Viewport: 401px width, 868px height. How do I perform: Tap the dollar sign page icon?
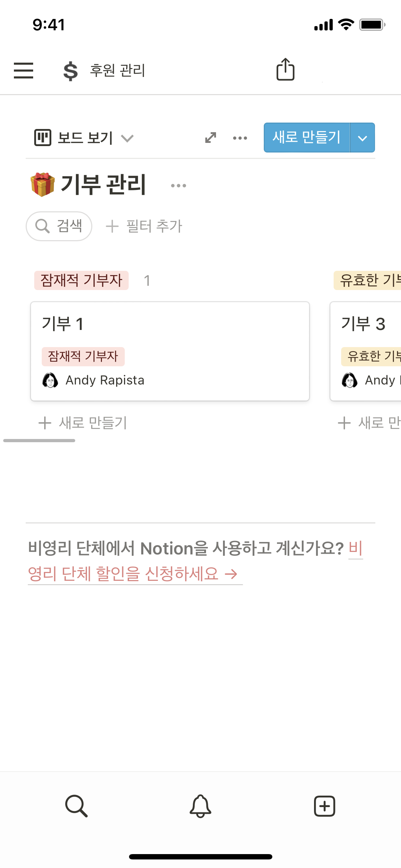pos(71,71)
